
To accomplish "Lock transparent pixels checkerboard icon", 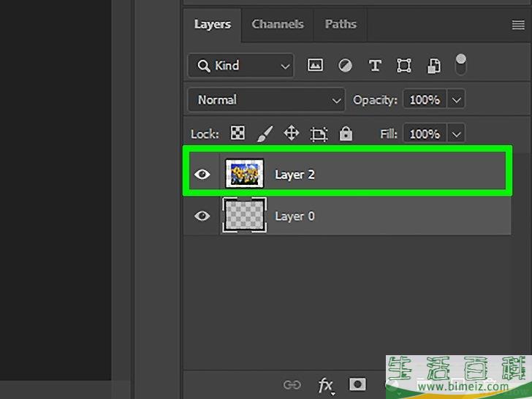I will pyautogui.click(x=237, y=133).
